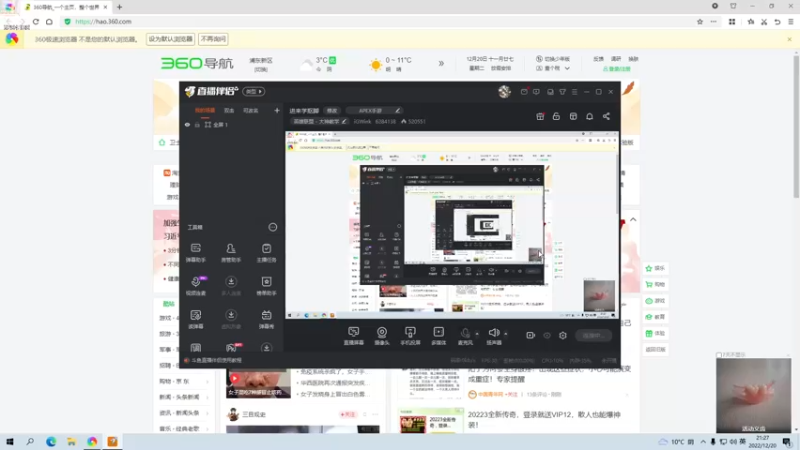This screenshot has height=450, width=800.
Task: Add 手机投屏 phone screen-cast source
Action: (x=410, y=336)
